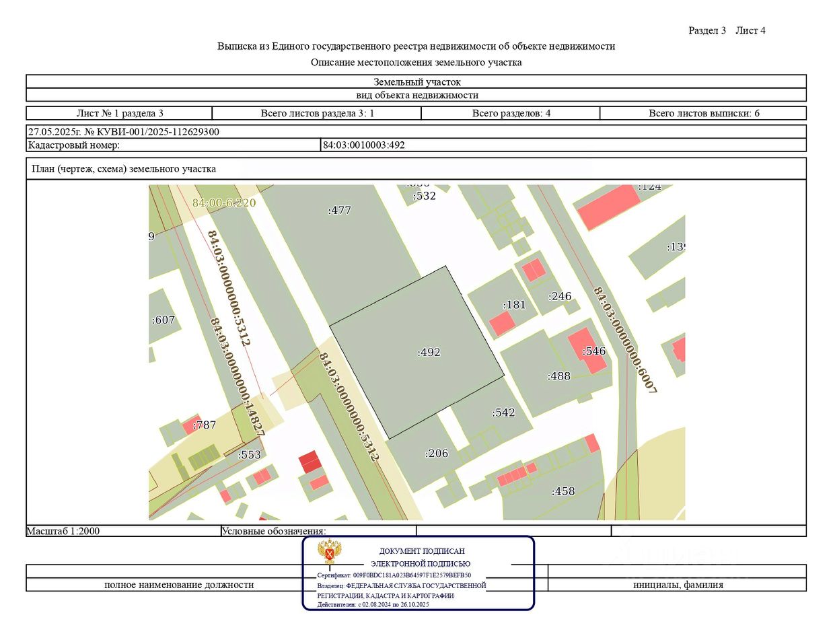Click the zone label '84:00-6.220' on the plan

click(x=224, y=203)
